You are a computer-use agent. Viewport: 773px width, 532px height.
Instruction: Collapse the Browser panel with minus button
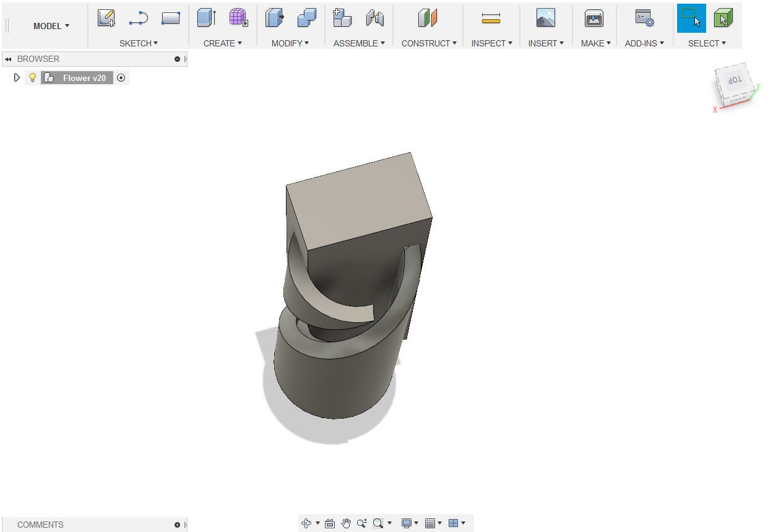[x=178, y=59]
